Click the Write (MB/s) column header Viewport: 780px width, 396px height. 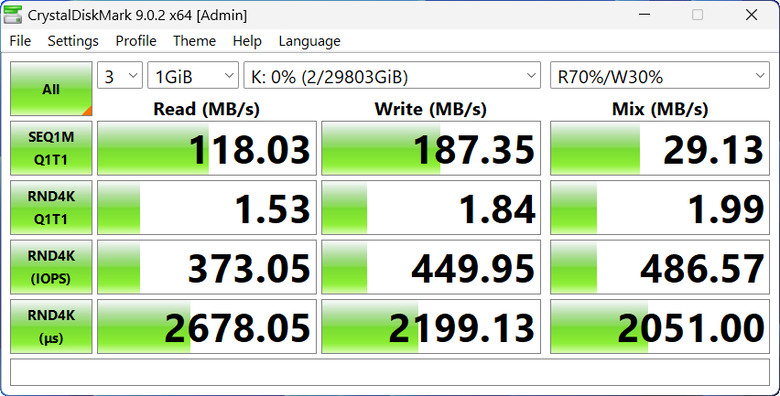[430, 108]
